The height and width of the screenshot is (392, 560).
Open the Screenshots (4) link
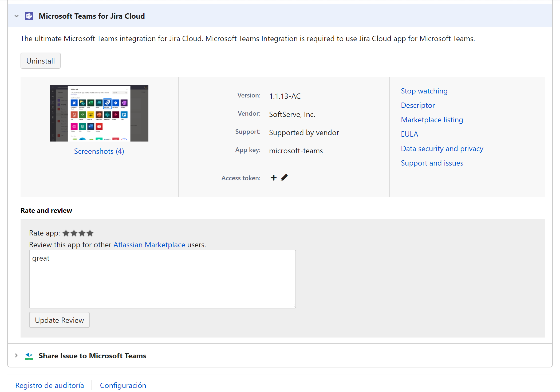tap(99, 151)
